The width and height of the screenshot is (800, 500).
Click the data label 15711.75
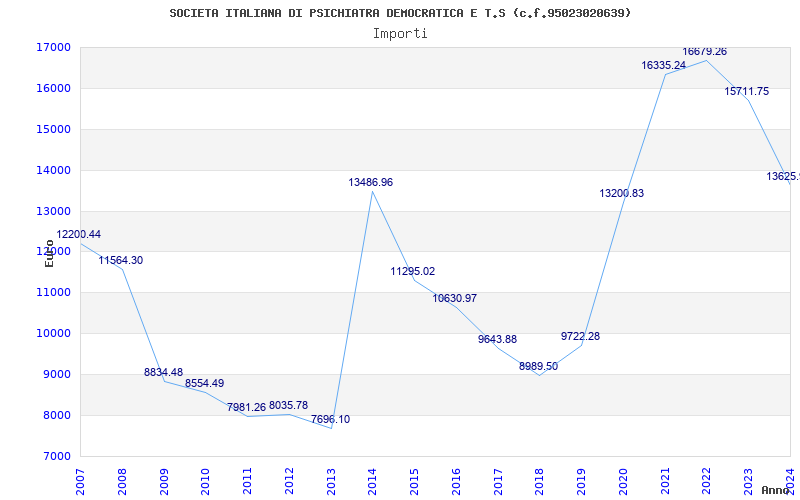(746, 92)
